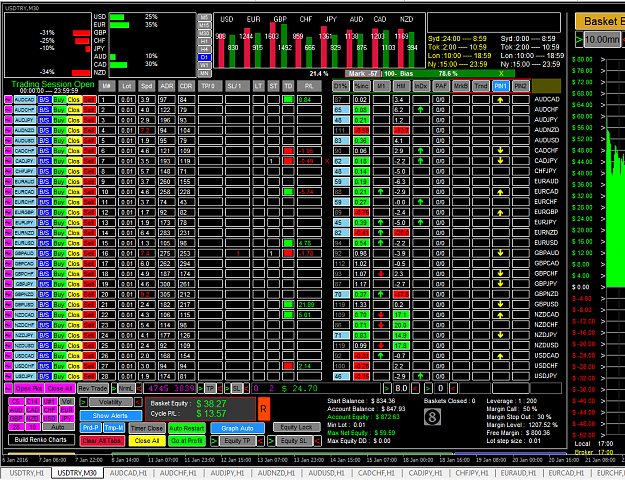Click the red arrow right of Equity TP
The image size is (625, 480).
point(261,441)
